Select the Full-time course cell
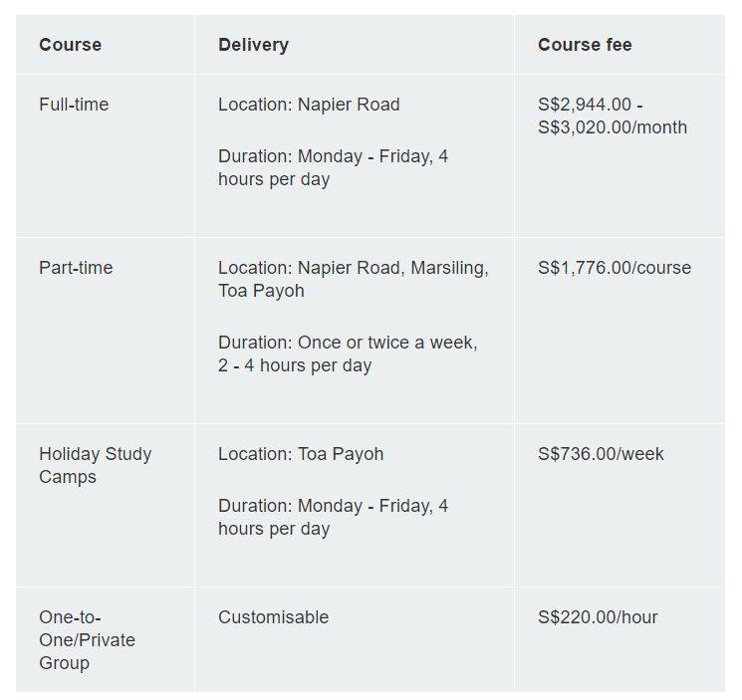This screenshot has width=742, height=700. [74, 105]
